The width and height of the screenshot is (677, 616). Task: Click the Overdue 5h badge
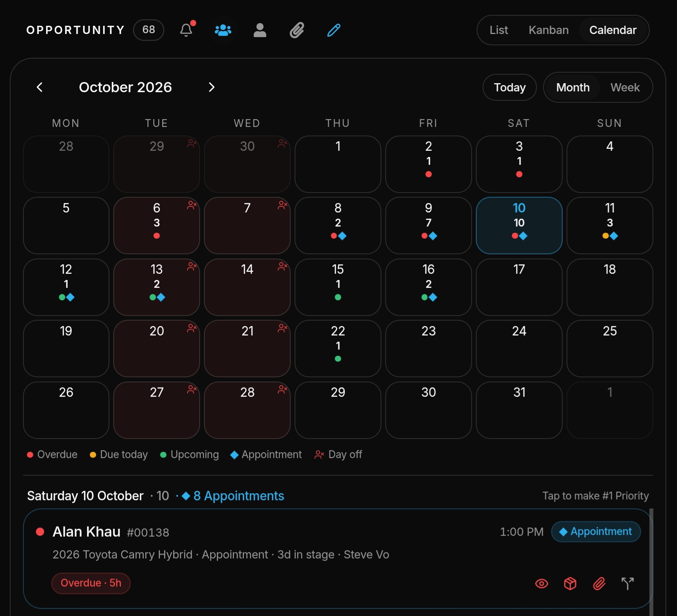tap(91, 583)
